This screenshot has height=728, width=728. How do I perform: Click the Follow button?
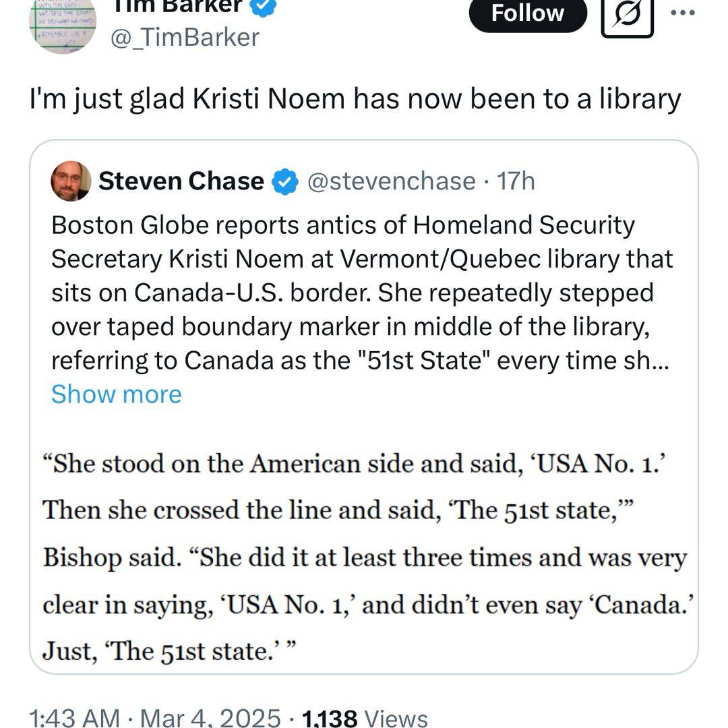[527, 13]
